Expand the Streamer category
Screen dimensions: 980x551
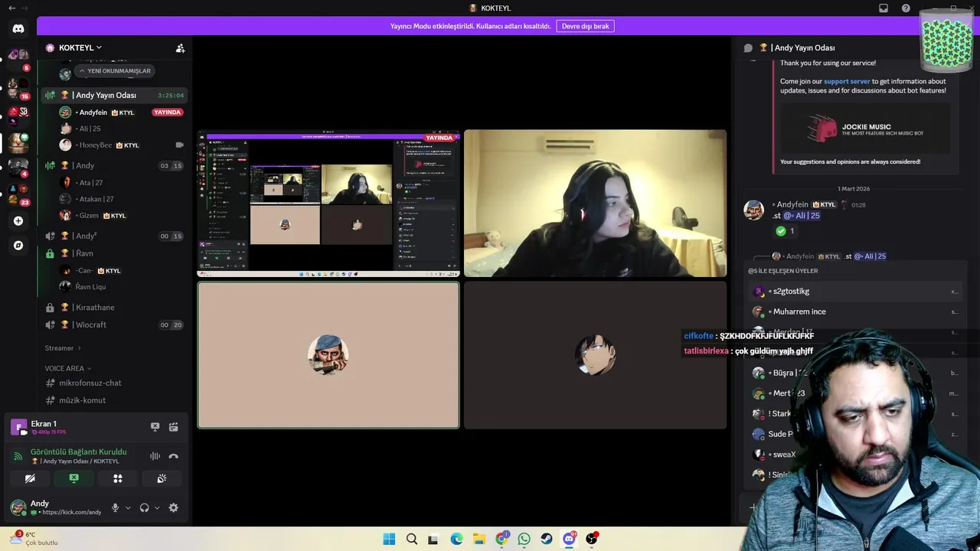63,348
